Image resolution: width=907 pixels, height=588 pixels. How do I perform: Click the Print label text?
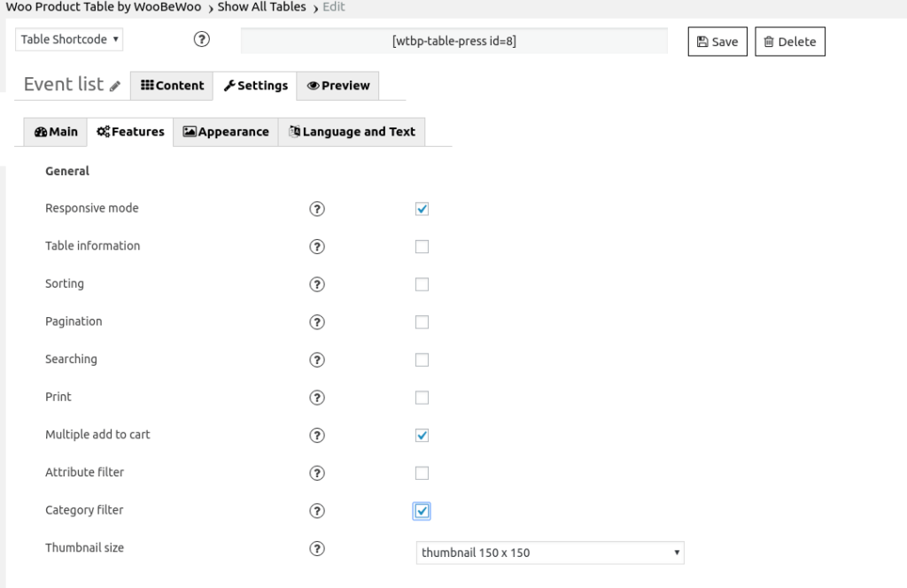[x=58, y=397]
